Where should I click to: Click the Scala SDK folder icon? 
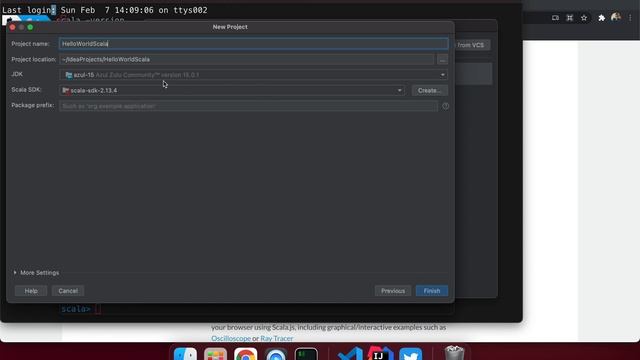[66, 90]
